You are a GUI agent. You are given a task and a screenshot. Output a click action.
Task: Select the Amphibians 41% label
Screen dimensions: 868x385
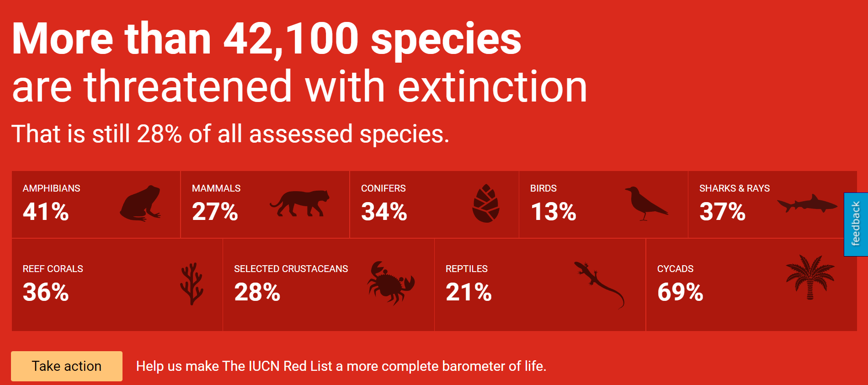tap(46, 211)
